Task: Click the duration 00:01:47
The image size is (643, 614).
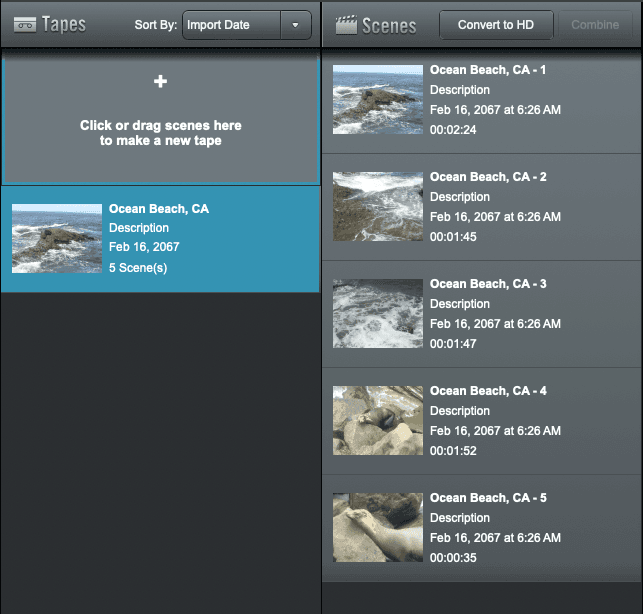Action: pyautogui.click(x=453, y=344)
